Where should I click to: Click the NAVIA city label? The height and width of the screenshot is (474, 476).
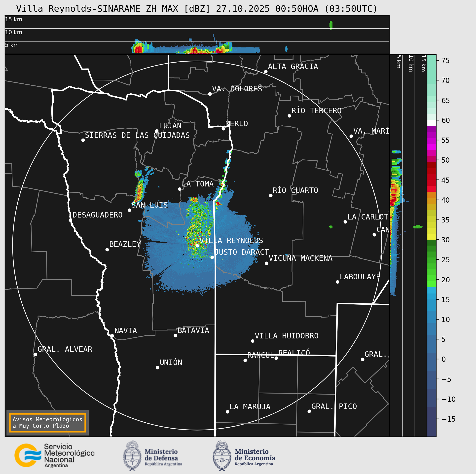point(126,331)
